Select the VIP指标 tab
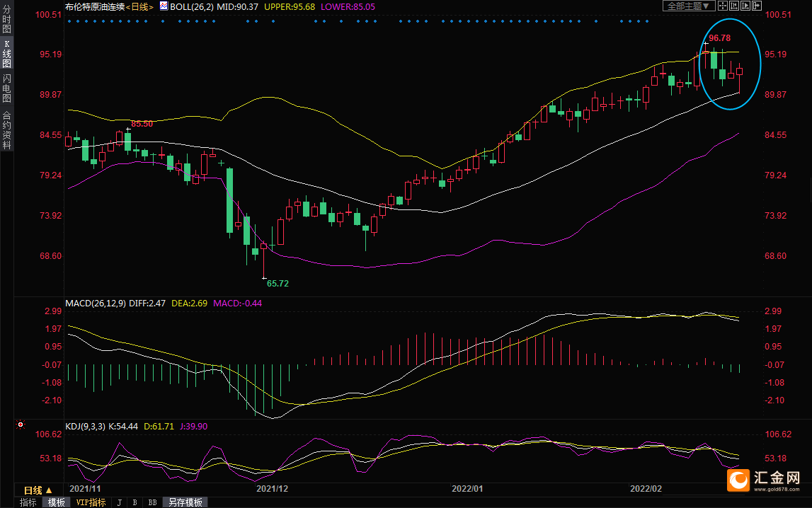 tap(91, 502)
